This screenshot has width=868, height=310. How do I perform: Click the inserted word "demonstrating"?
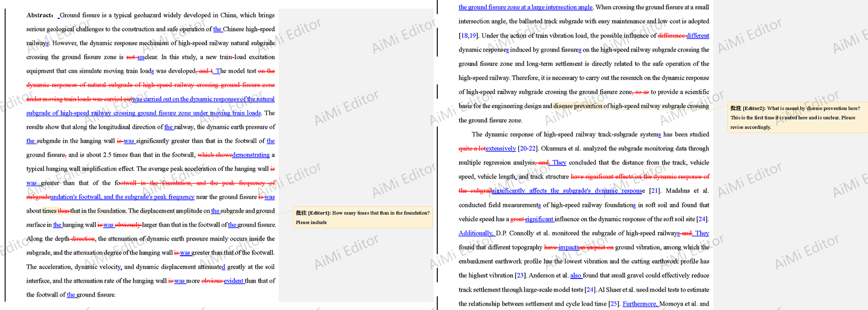[251, 155]
